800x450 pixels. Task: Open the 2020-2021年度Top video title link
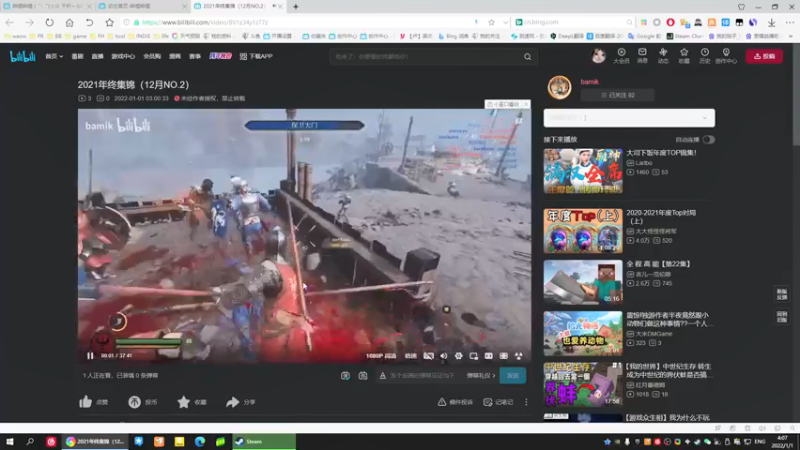(x=661, y=216)
